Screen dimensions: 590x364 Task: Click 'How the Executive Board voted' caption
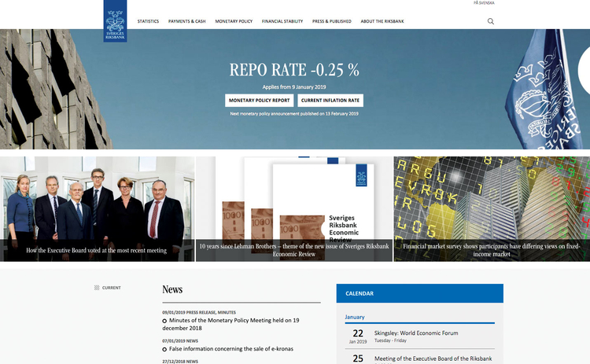click(96, 251)
